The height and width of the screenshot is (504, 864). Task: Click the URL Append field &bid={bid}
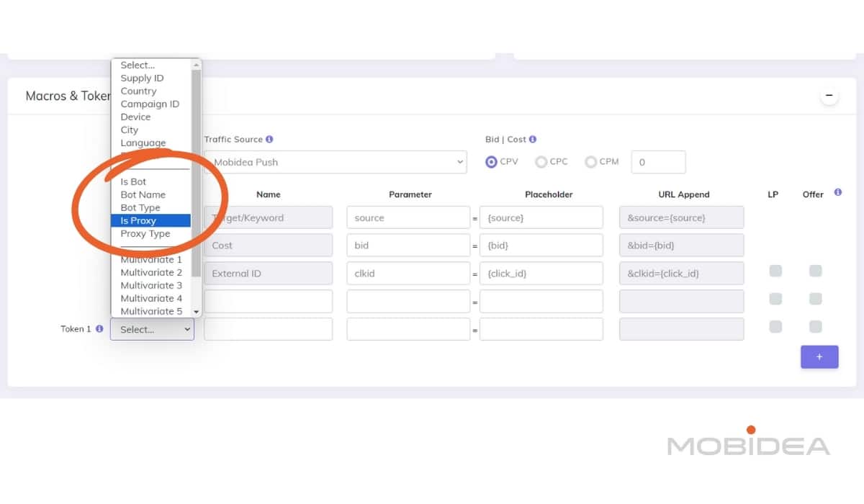(x=682, y=246)
